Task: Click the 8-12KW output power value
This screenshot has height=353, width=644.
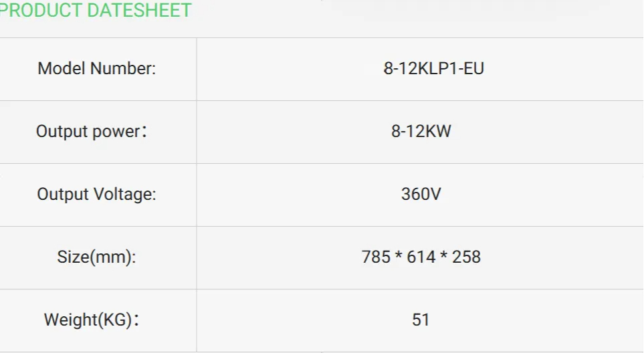Action: click(x=421, y=131)
